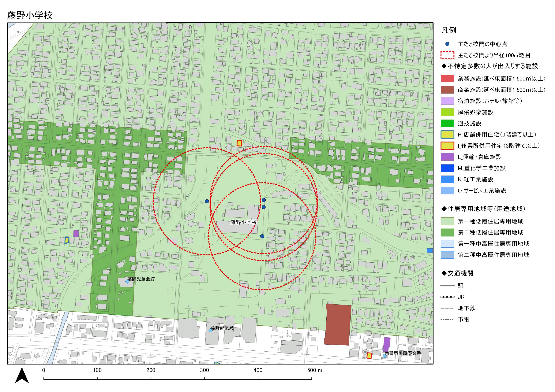Click the west school gate blue dot
The width and height of the screenshot is (555, 392).
click(207, 201)
